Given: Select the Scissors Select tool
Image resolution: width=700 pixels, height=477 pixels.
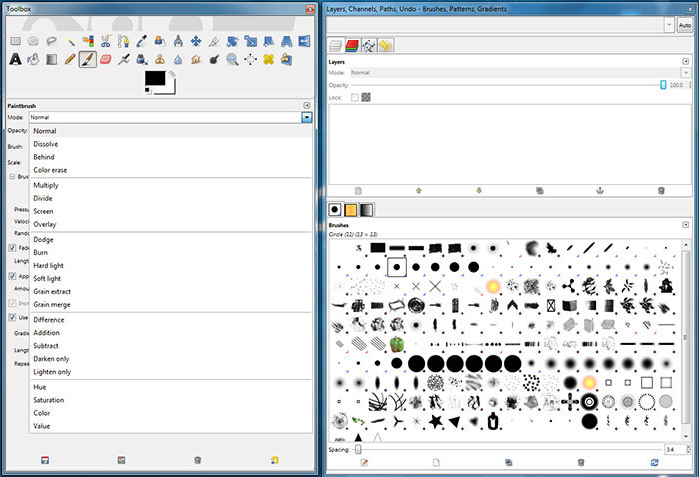Looking at the screenshot, I should coord(105,42).
